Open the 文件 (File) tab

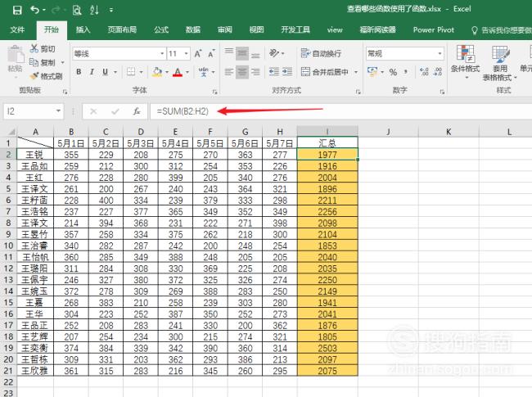point(17,29)
